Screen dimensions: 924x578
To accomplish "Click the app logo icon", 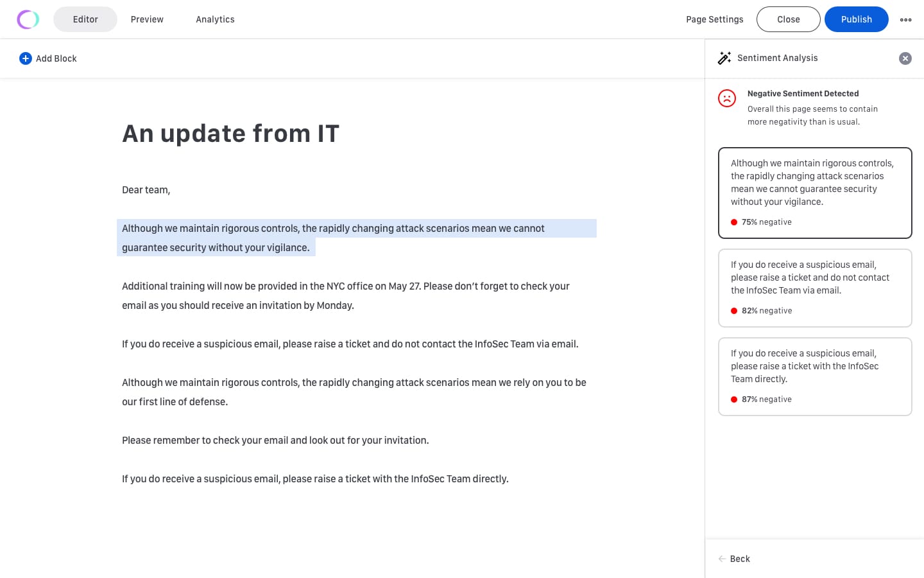I will coord(28,19).
